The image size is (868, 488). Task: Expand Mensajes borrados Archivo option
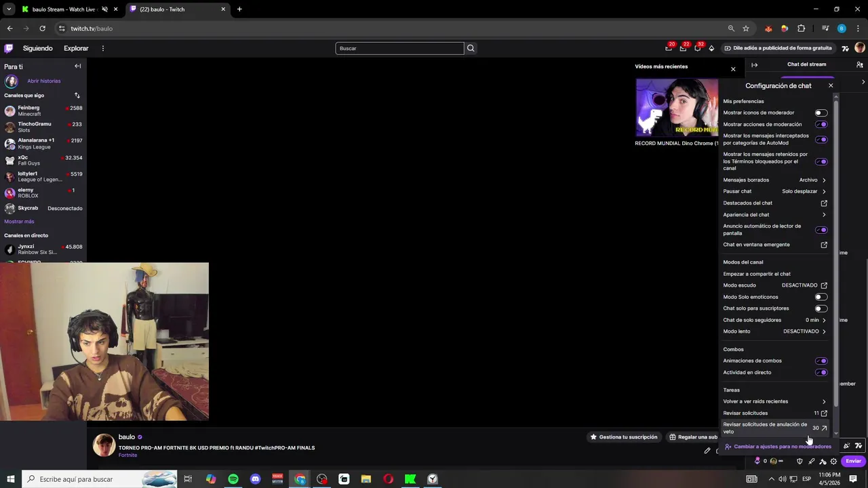(775, 180)
